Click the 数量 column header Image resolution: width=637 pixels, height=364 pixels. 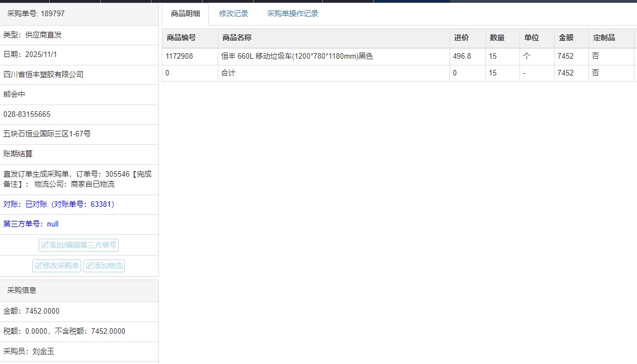click(x=497, y=38)
